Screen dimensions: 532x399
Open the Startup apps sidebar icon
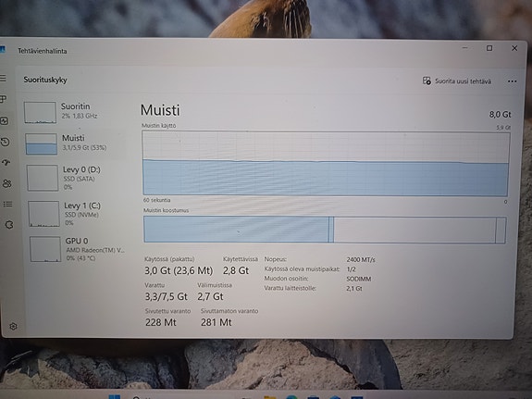(x=6, y=163)
